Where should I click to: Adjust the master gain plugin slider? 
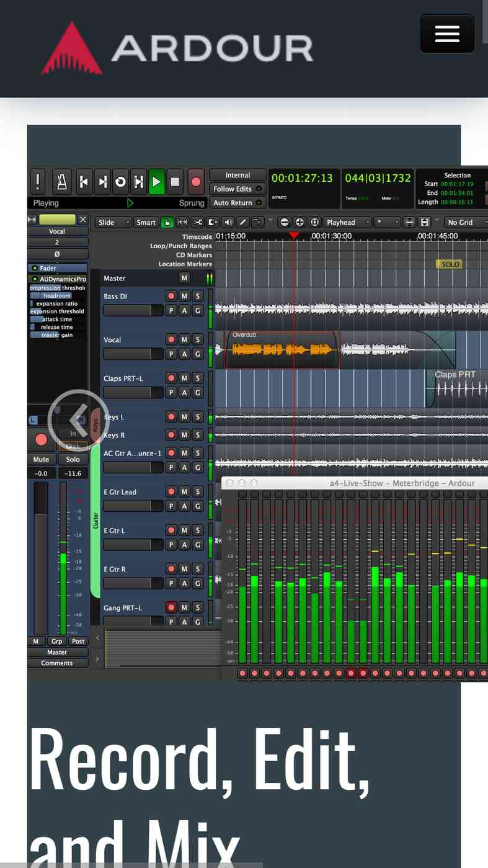pos(57,335)
